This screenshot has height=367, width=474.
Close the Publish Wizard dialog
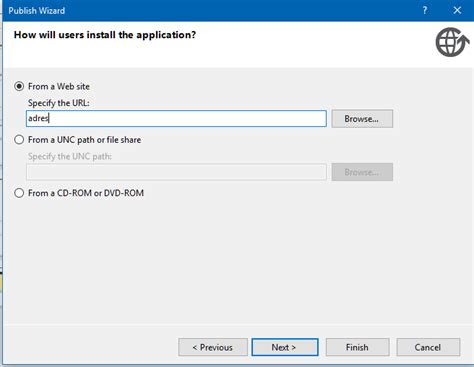coord(457,10)
